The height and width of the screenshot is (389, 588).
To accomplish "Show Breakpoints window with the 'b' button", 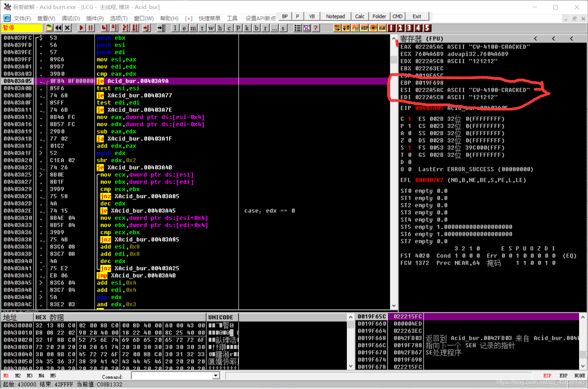I will [x=256, y=28].
